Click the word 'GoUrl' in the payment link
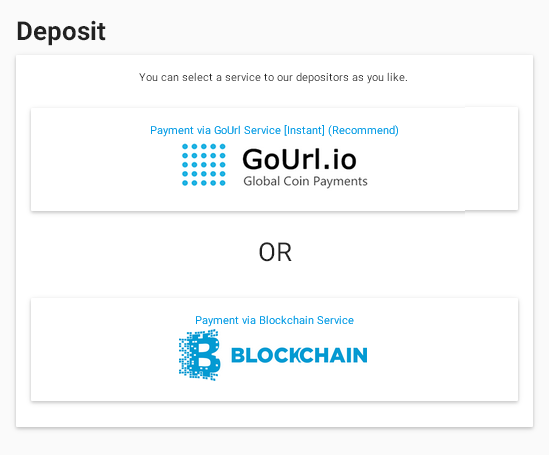This screenshot has width=549, height=455. 228,130
